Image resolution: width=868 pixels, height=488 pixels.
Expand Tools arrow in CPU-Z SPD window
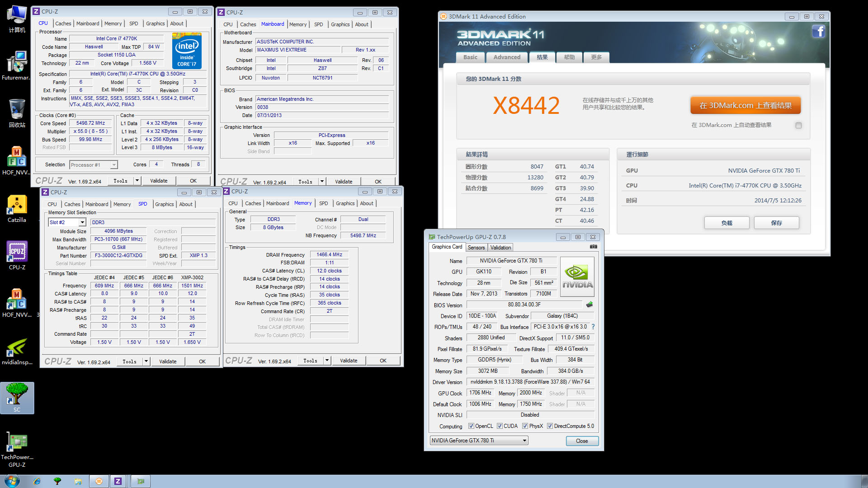pyautogui.click(x=146, y=361)
